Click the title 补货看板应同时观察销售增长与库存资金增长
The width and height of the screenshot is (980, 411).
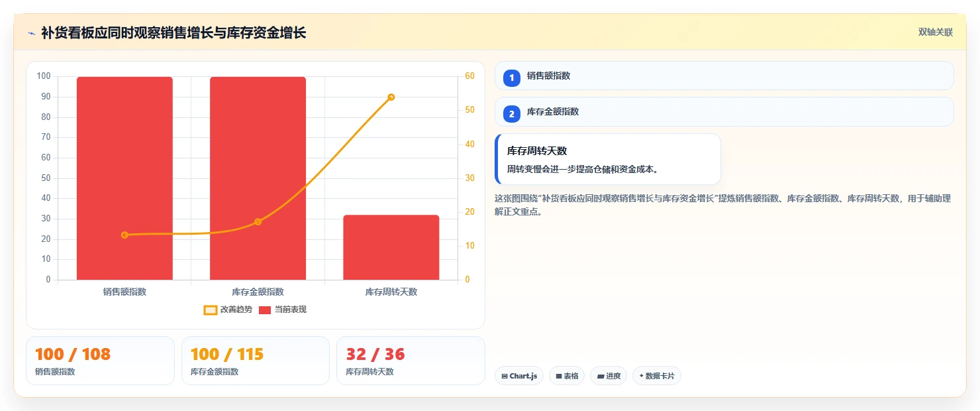pos(173,32)
